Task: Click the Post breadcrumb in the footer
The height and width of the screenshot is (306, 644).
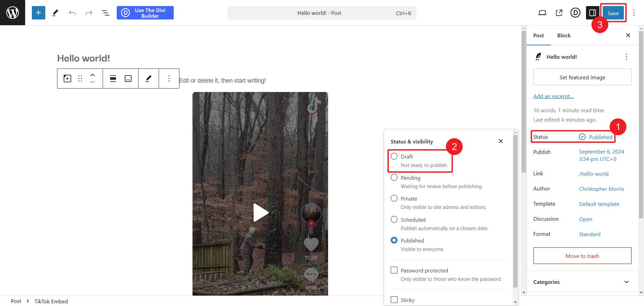Action: click(x=16, y=301)
